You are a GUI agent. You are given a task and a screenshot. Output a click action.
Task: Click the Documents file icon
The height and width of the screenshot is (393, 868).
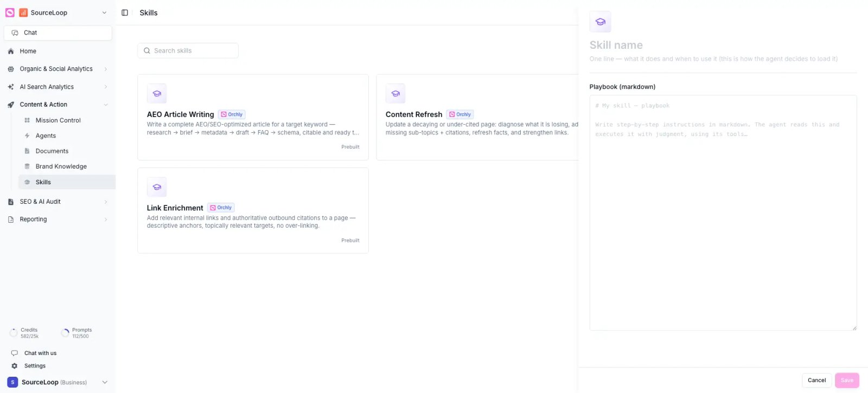tap(27, 151)
